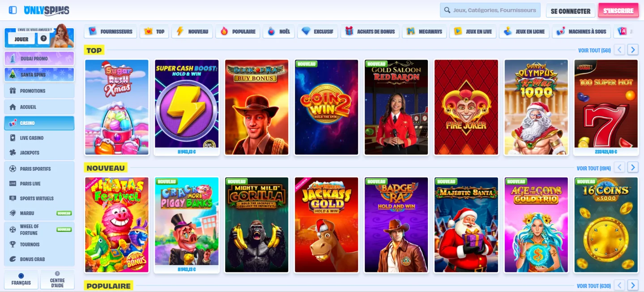Open the Age of the Gods Gold Trio game
Viewport: 644px width, 292px height.
536,225
